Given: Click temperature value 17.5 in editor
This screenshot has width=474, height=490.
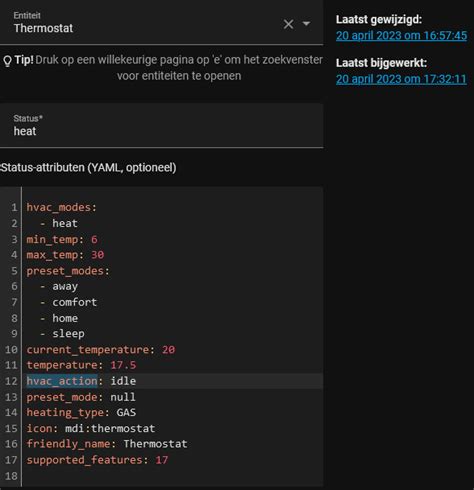Looking at the screenshot, I should click(x=123, y=365).
